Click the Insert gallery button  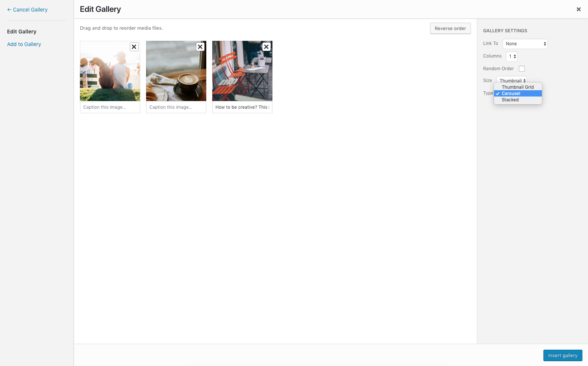[563, 355]
